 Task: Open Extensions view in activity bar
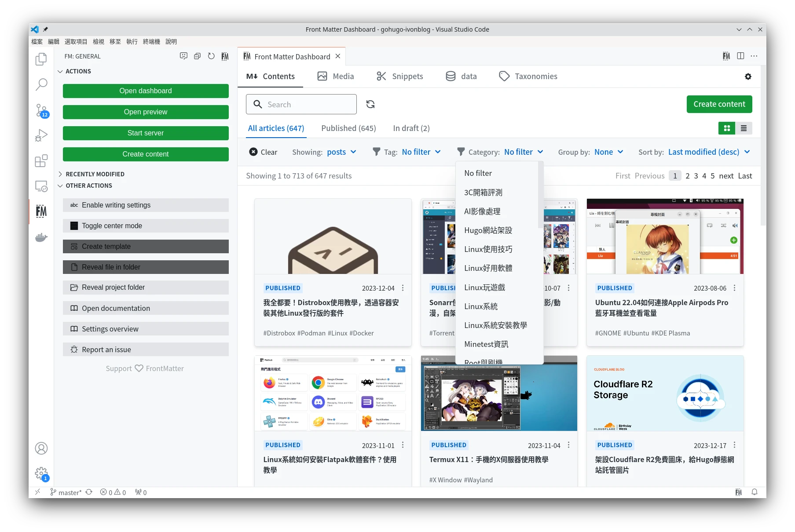pos(41,161)
